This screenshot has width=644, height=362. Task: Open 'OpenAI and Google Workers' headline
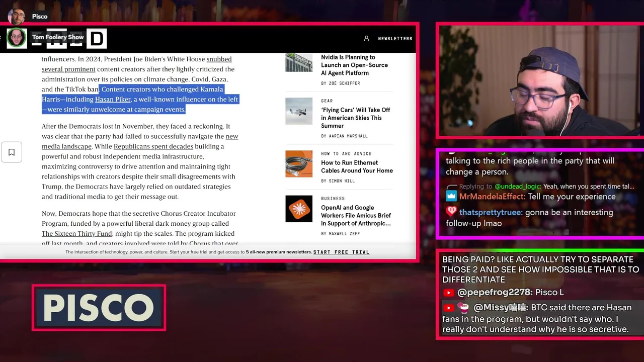click(356, 215)
